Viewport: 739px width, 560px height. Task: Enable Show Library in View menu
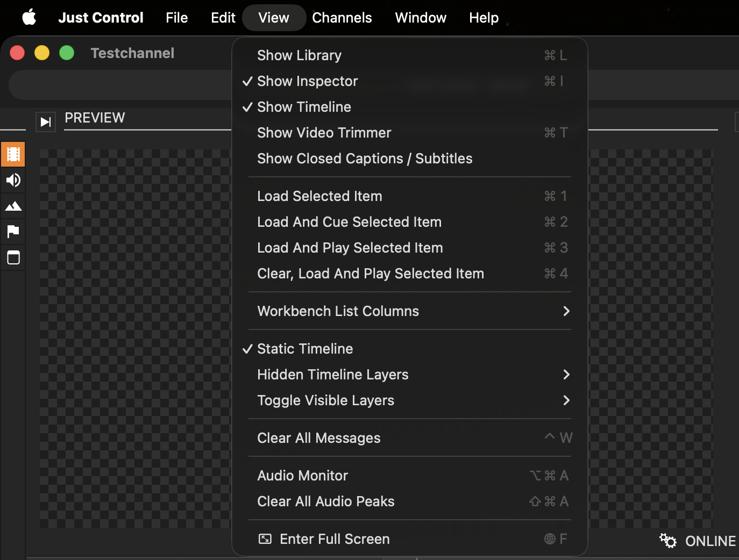tap(410, 55)
